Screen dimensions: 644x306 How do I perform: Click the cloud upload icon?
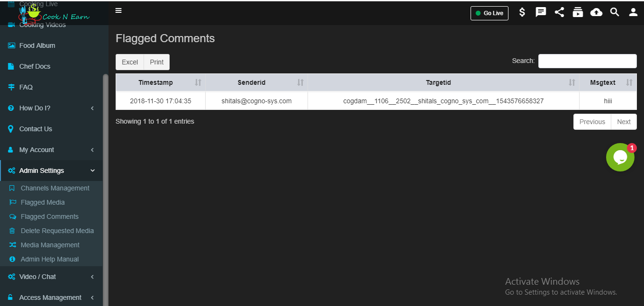[596, 12]
